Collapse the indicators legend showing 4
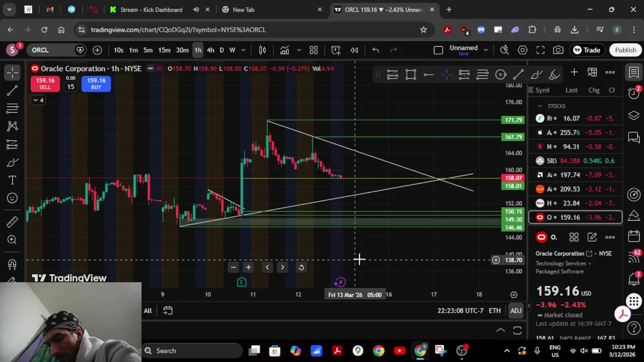This screenshot has height=362, width=644. coord(38,100)
